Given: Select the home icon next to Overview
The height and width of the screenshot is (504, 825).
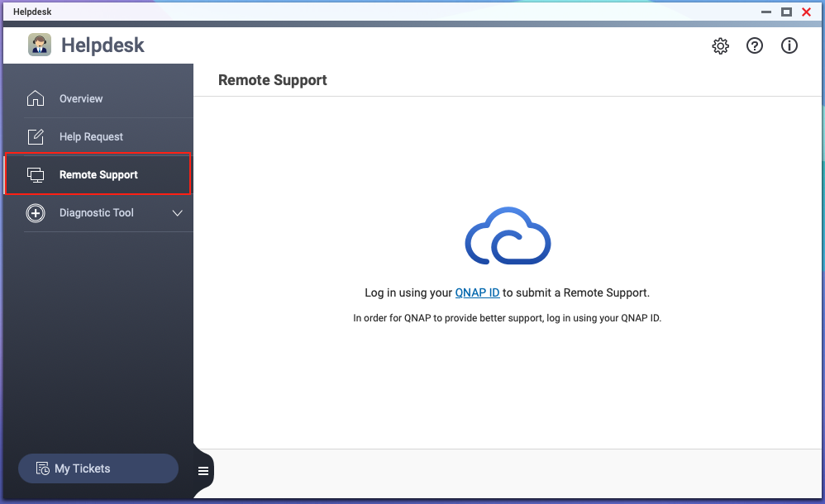Looking at the screenshot, I should click(36, 97).
